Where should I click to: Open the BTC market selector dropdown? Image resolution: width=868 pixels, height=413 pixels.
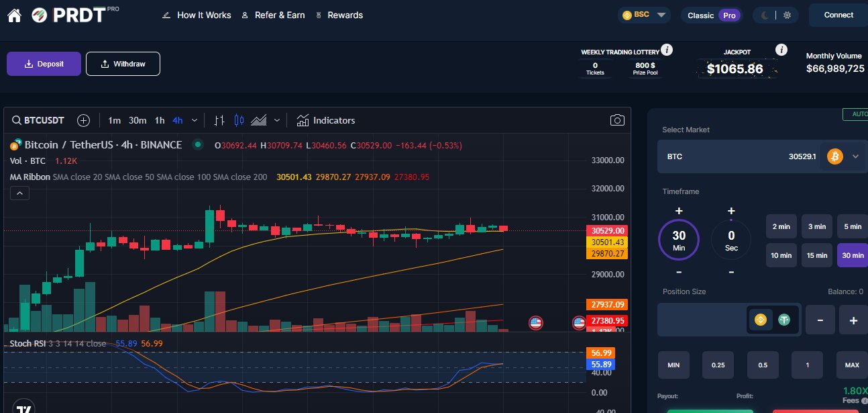click(855, 156)
